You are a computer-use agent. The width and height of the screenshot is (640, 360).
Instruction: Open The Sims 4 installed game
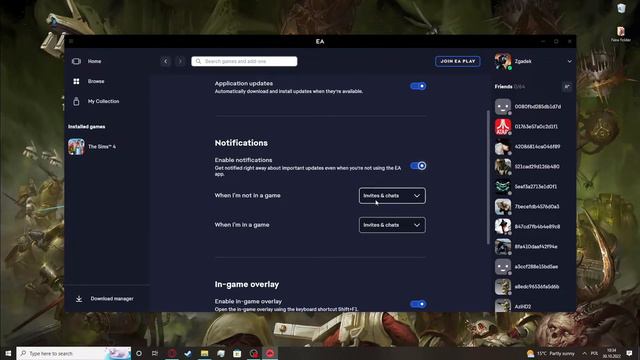(x=92, y=147)
